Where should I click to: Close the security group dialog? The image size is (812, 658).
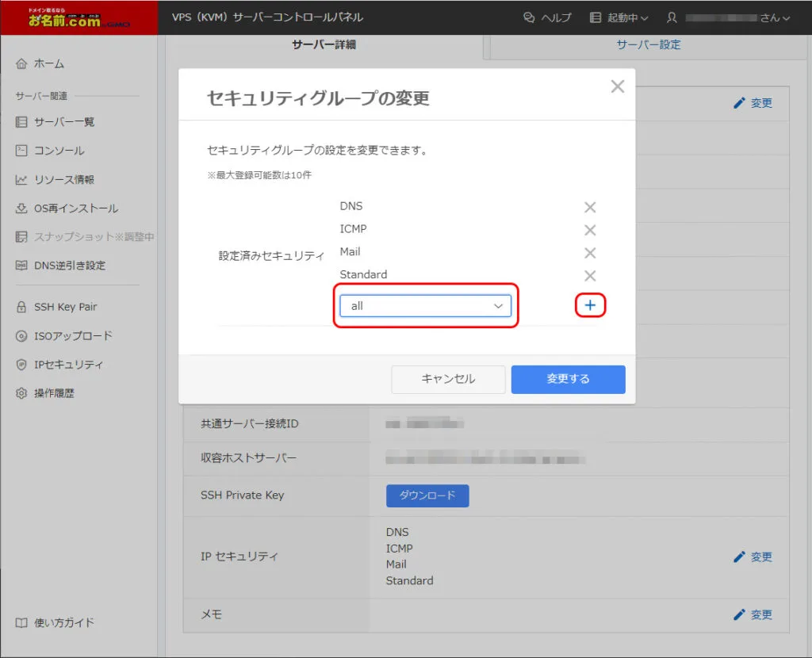617,87
